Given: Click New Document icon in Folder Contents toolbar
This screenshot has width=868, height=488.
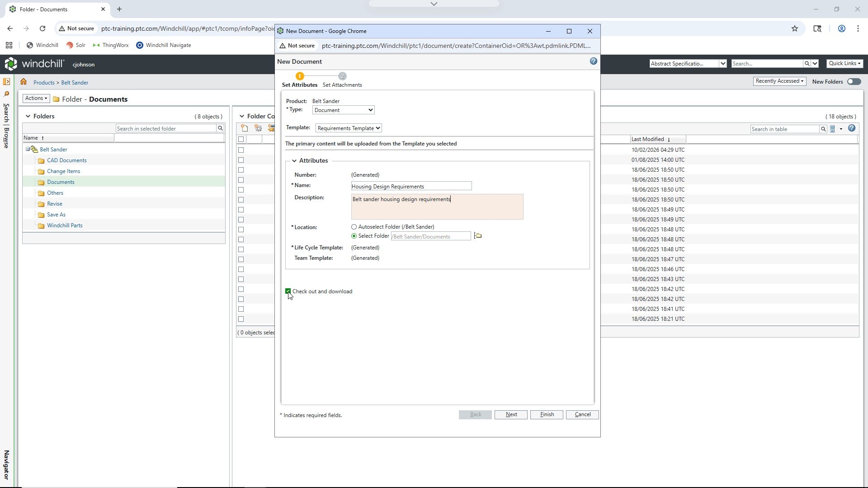Looking at the screenshot, I should [x=245, y=128].
